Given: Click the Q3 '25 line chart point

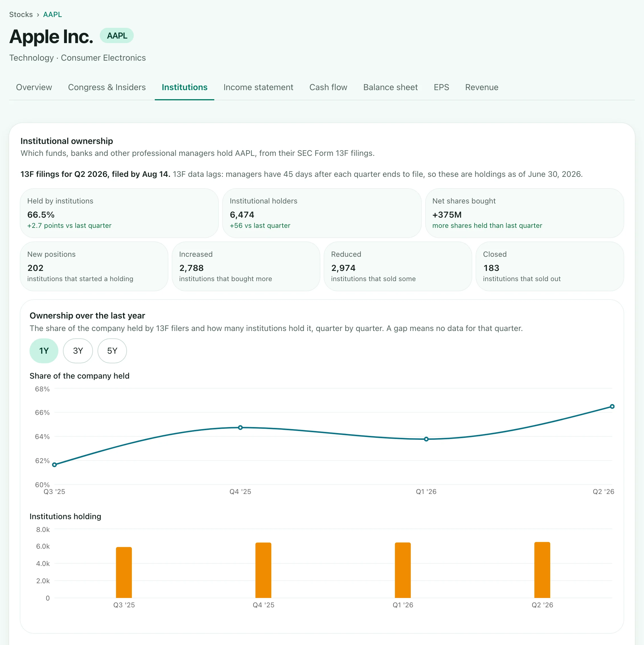Looking at the screenshot, I should tap(54, 465).
